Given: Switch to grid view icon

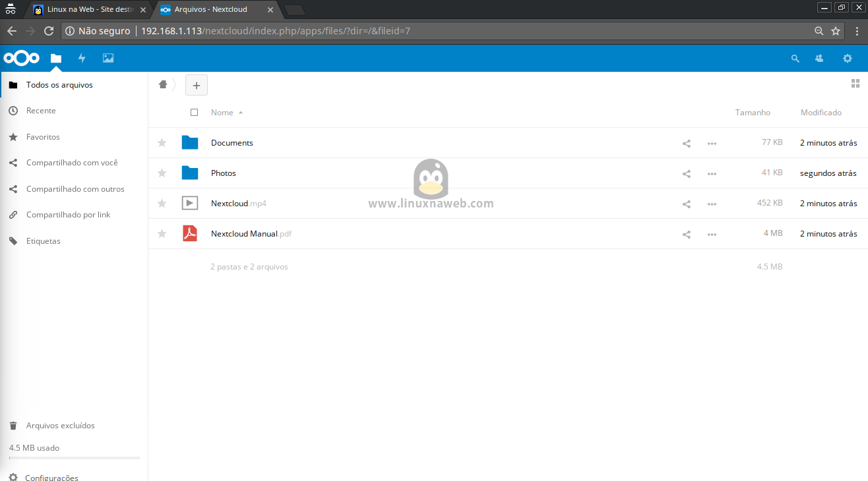Looking at the screenshot, I should (855, 83).
